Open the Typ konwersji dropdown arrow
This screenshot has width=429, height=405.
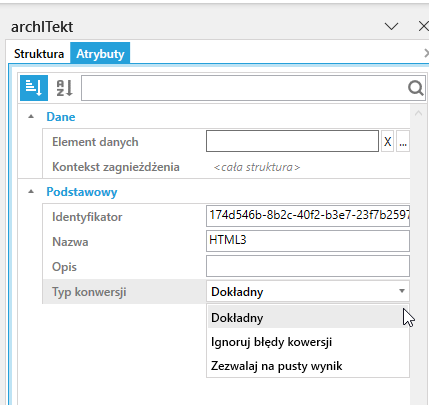402,291
